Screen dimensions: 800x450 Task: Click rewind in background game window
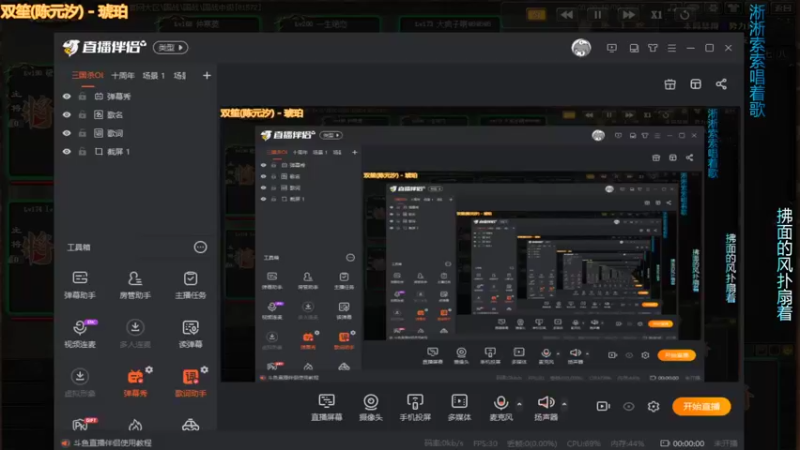(x=567, y=15)
